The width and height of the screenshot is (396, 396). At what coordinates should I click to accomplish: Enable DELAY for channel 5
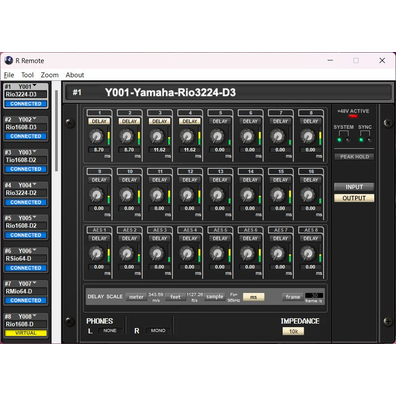tap(220, 121)
